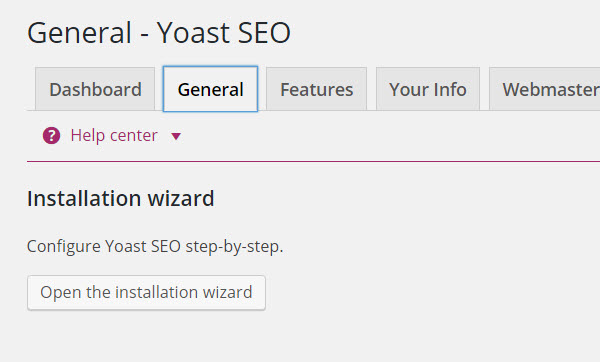Click the word Dashboard on the first tab
Image resolution: width=600 pixels, height=362 pixels.
[x=96, y=90]
